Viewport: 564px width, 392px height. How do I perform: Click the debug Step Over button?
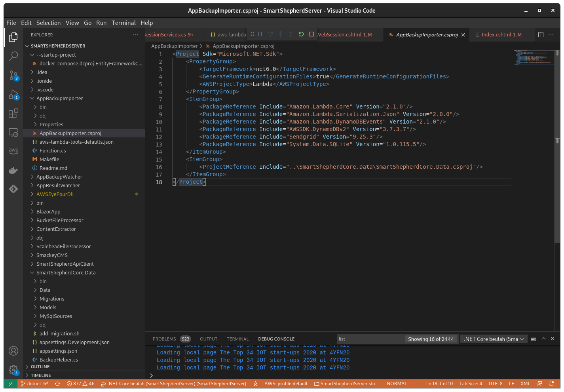[270, 34]
